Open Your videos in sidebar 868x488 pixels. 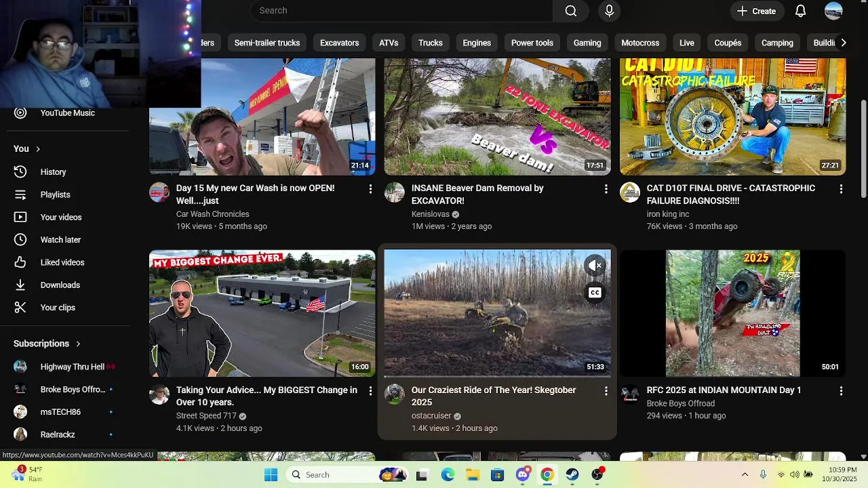(66, 218)
